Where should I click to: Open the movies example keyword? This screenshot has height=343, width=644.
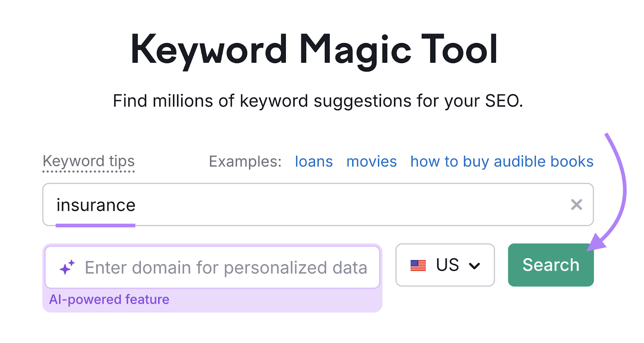371,161
